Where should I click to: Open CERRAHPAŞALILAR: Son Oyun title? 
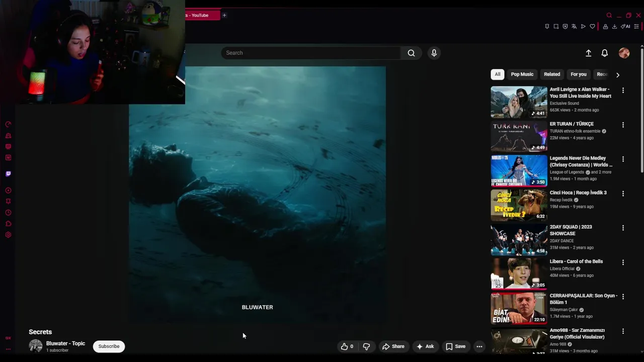(x=584, y=299)
